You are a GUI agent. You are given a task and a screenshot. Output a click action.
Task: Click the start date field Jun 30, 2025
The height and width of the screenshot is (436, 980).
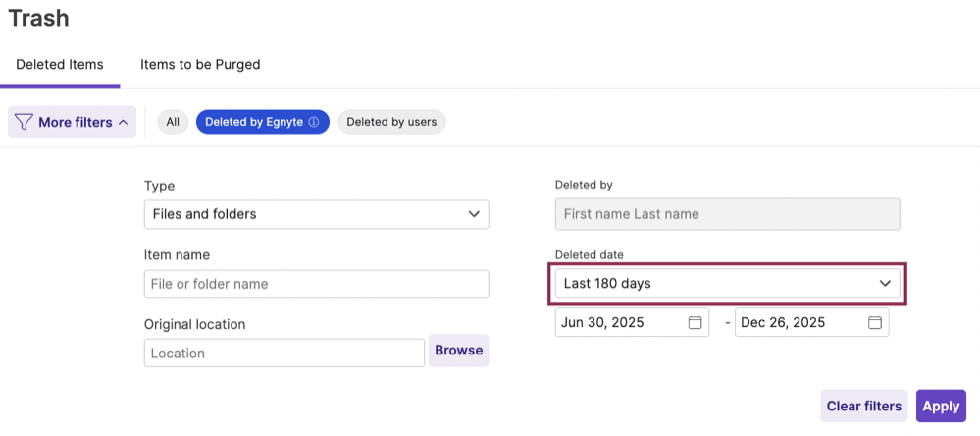[x=620, y=323]
